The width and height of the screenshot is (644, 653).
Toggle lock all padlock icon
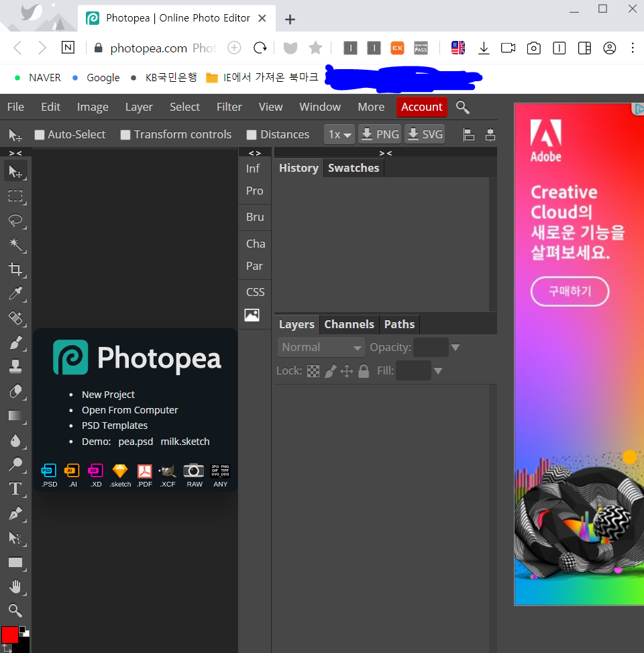coord(364,370)
